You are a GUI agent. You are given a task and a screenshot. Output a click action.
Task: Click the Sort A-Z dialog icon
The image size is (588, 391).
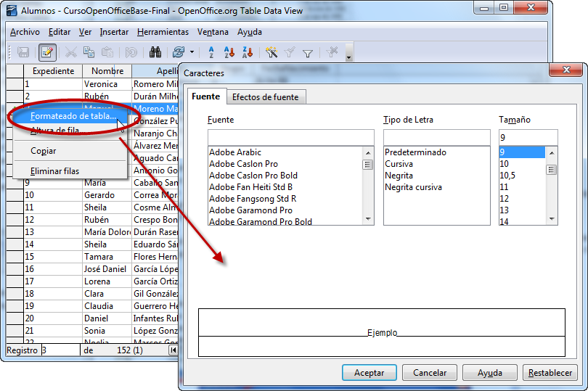(x=211, y=52)
